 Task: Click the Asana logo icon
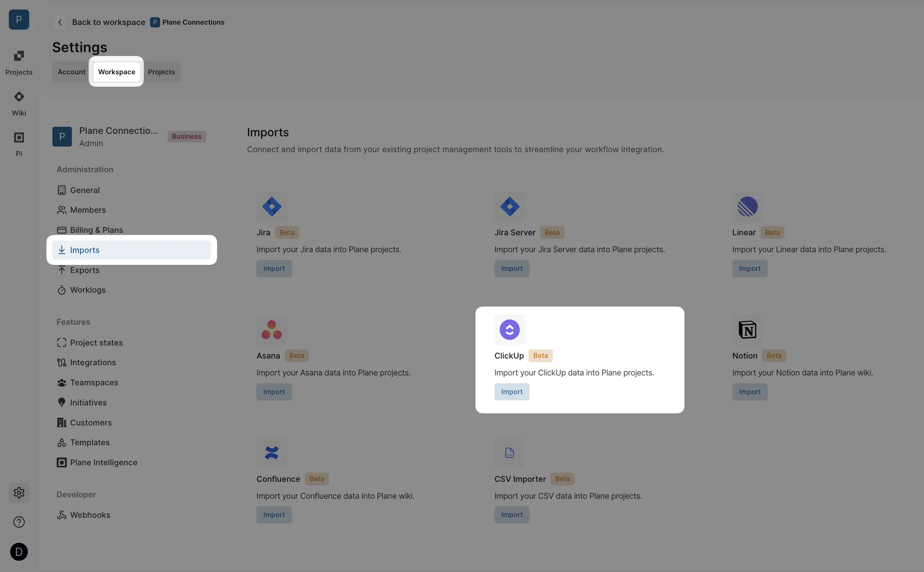271,330
